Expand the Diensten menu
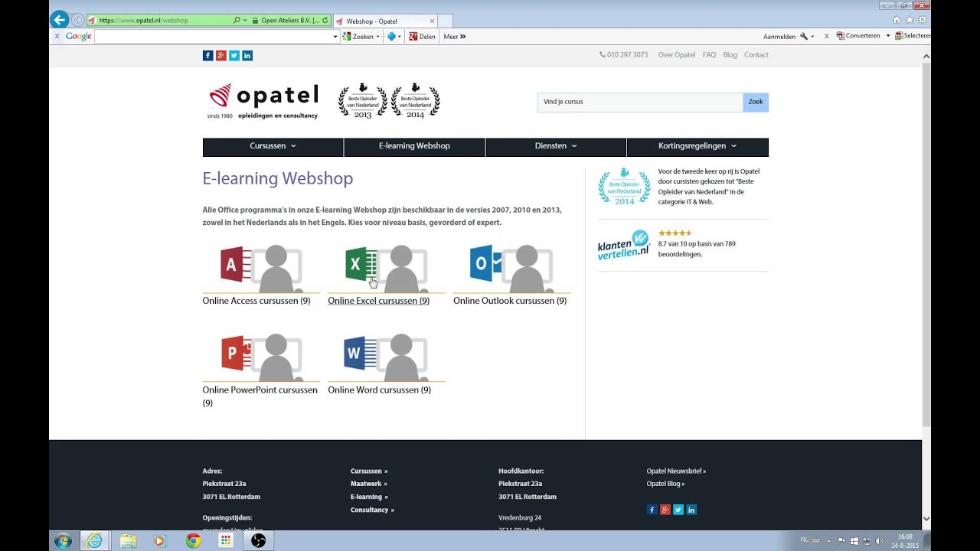The image size is (980, 551). (556, 146)
